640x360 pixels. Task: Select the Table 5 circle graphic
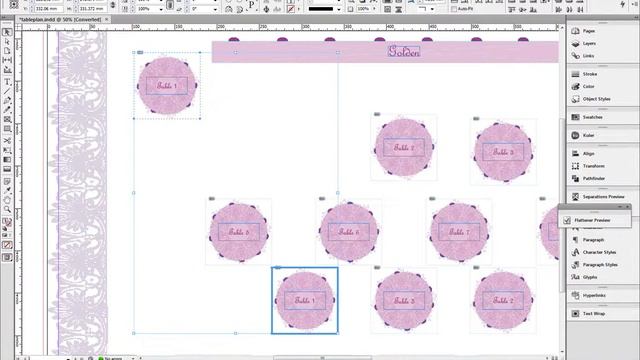(x=239, y=232)
